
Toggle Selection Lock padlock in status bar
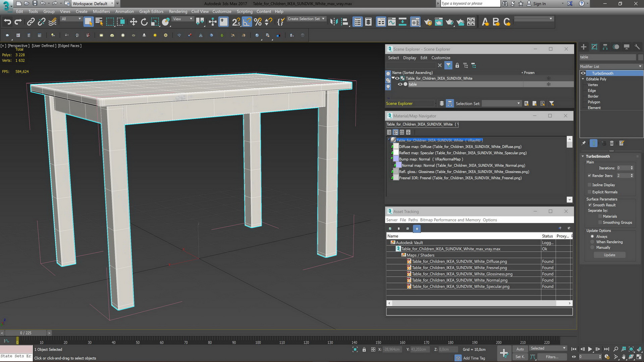(364, 349)
